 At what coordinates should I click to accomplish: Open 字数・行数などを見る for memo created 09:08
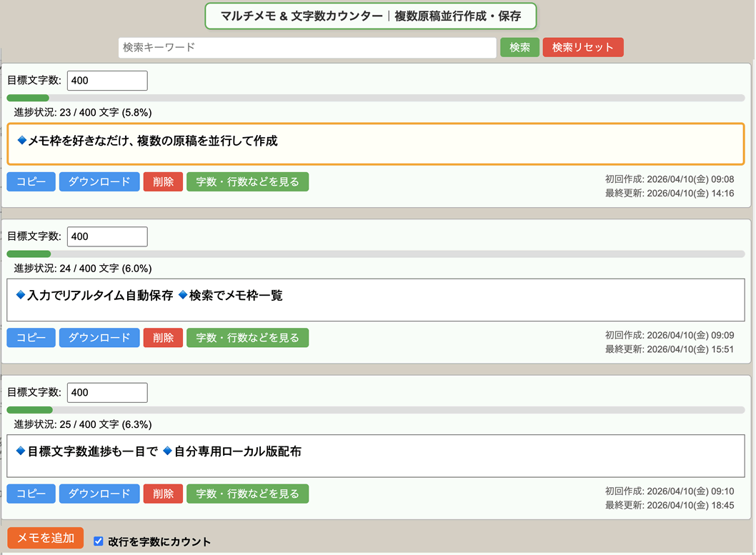tap(247, 181)
